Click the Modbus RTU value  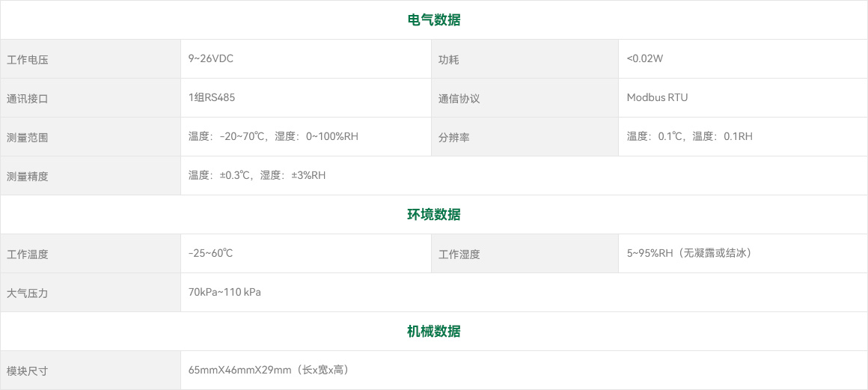[x=657, y=97]
